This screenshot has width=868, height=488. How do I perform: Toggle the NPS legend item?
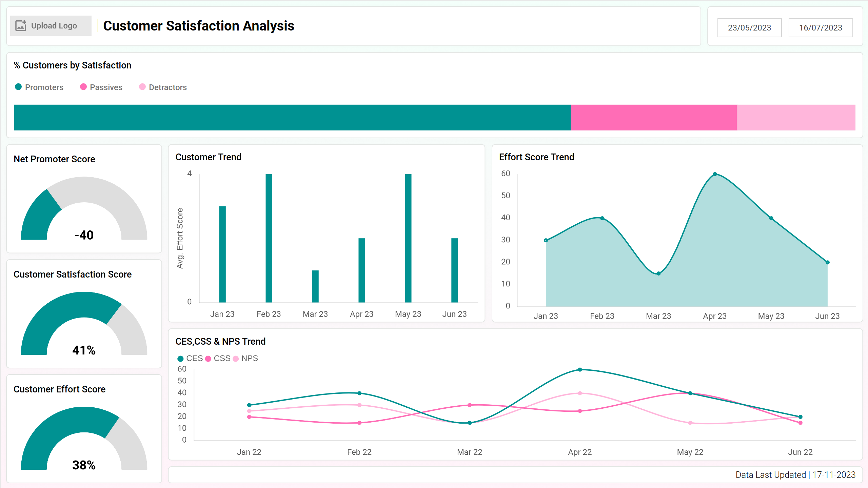coord(245,359)
